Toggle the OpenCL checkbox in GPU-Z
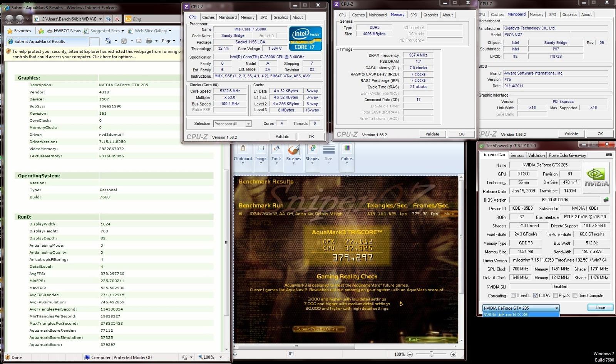Image resolution: width=616 pixels, height=364 pixels. pos(513,296)
